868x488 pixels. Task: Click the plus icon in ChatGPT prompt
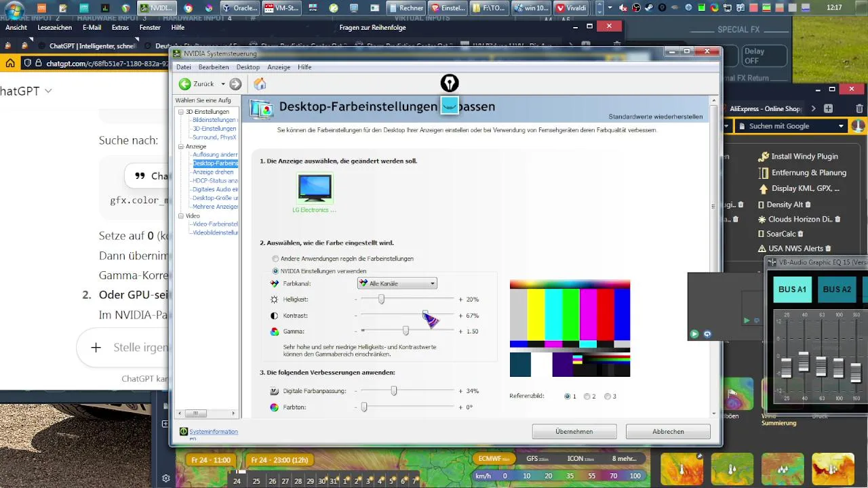(96, 347)
